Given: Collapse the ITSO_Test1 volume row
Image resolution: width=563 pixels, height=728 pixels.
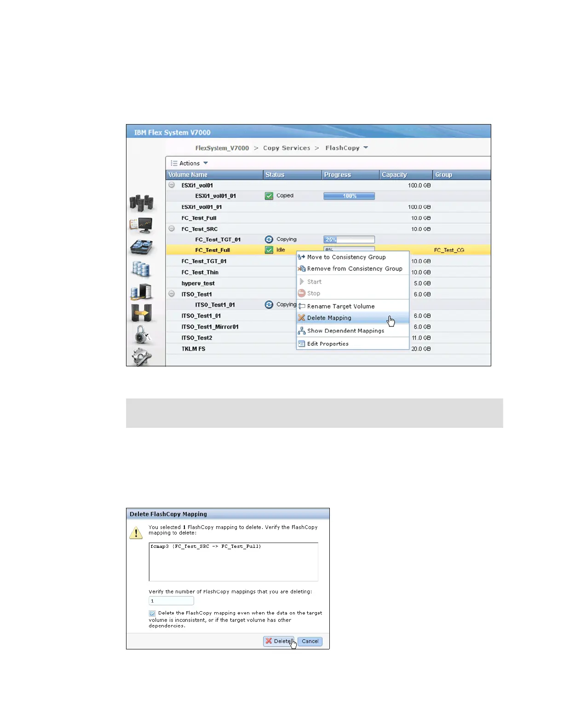Looking at the screenshot, I should pyautogui.click(x=172, y=294).
